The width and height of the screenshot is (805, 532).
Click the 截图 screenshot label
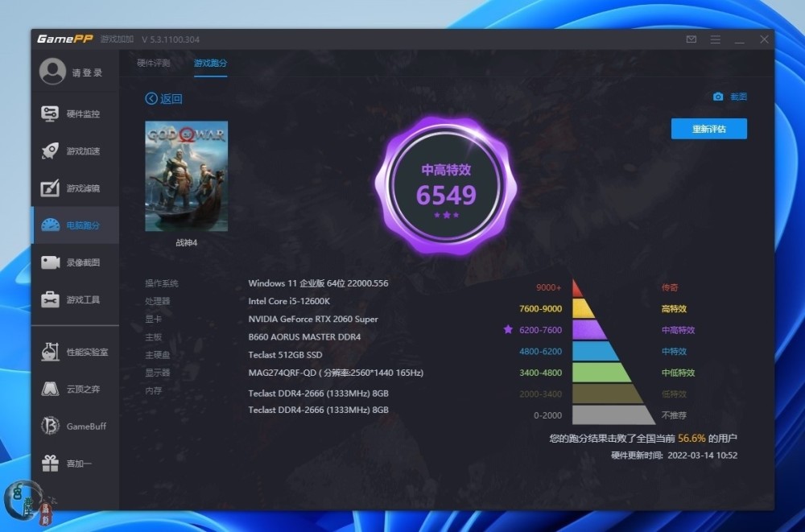click(x=738, y=97)
